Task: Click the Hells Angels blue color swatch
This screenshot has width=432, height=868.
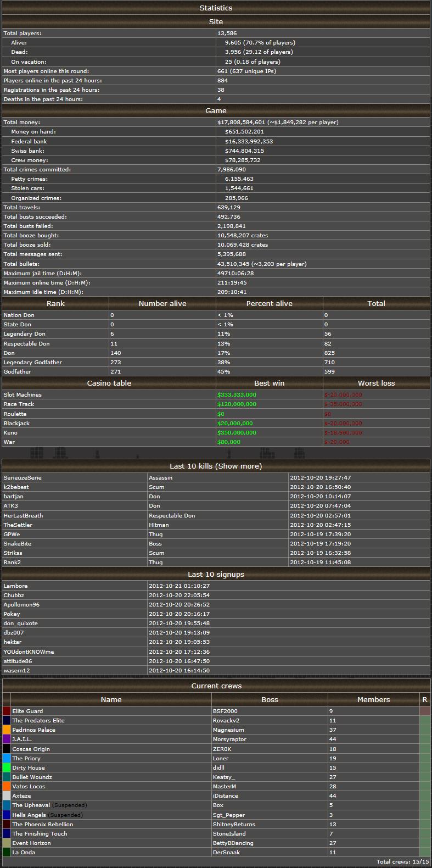Action: point(7,815)
